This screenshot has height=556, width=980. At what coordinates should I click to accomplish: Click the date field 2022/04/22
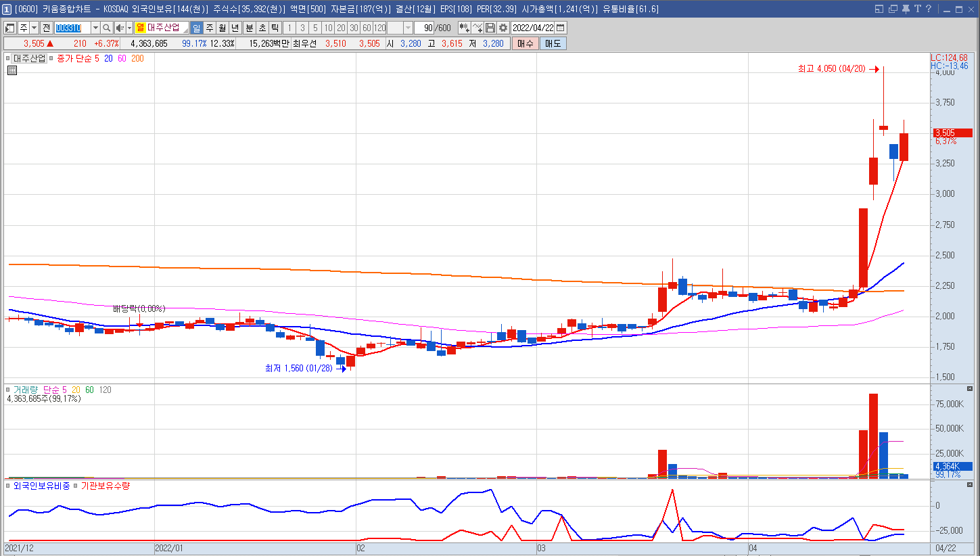tap(533, 28)
